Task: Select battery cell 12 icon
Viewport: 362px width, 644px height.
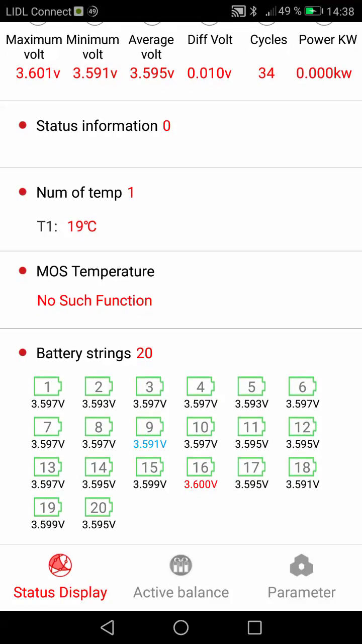Action: click(x=302, y=427)
